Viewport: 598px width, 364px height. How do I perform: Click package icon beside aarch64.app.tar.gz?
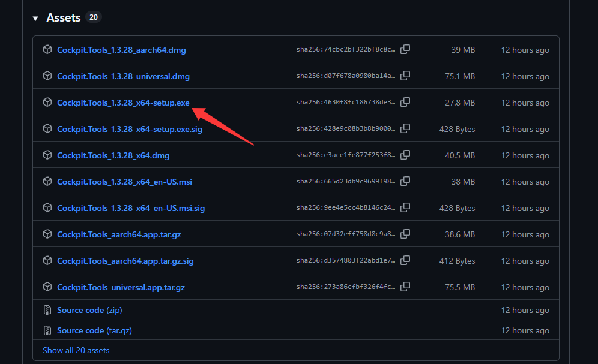47,234
